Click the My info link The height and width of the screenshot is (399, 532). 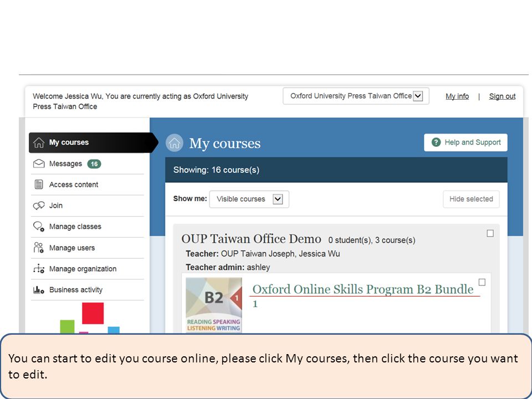click(457, 96)
